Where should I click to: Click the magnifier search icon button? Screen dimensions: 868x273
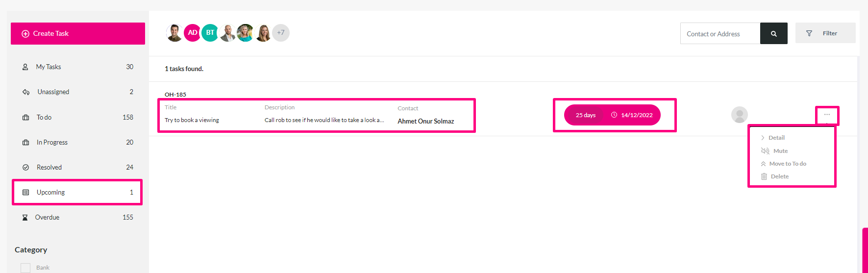coord(773,33)
